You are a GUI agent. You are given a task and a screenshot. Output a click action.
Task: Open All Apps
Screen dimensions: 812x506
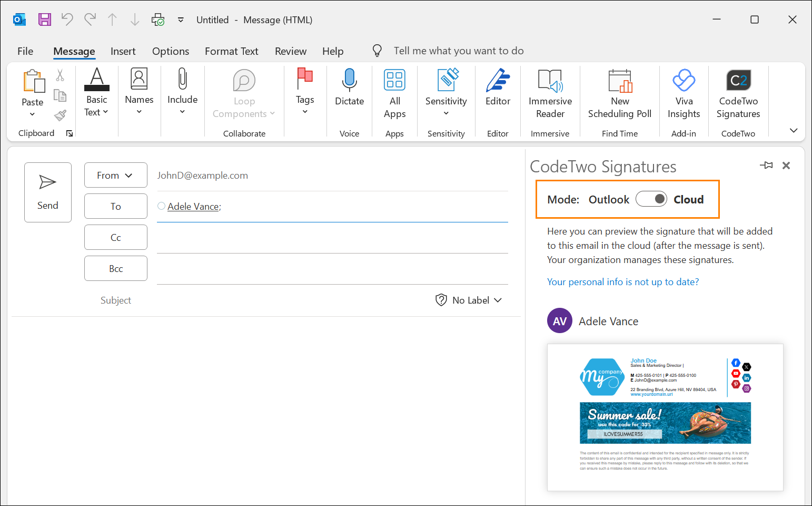pos(394,94)
